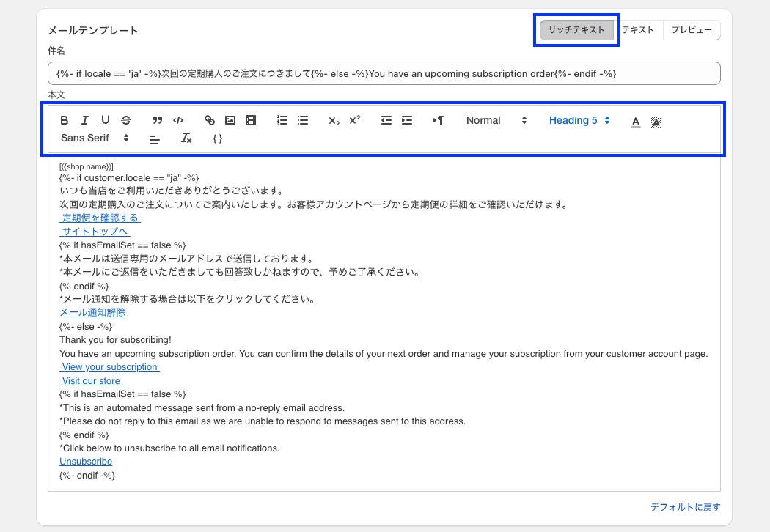The height and width of the screenshot is (532, 770).
Task: Open the Heading 5 dropdown
Action: [x=579, y=120]
